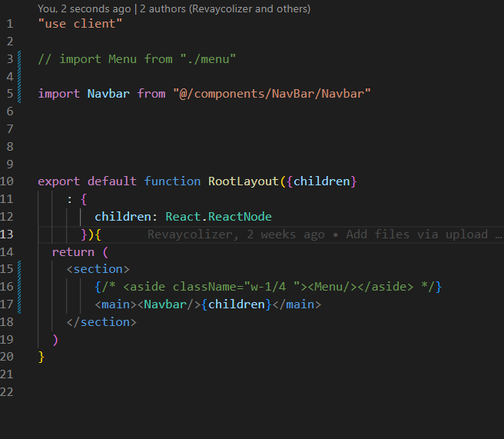Click {children} expression inside main tag
The image size is (504, 439).
click(x=237, y=304)
